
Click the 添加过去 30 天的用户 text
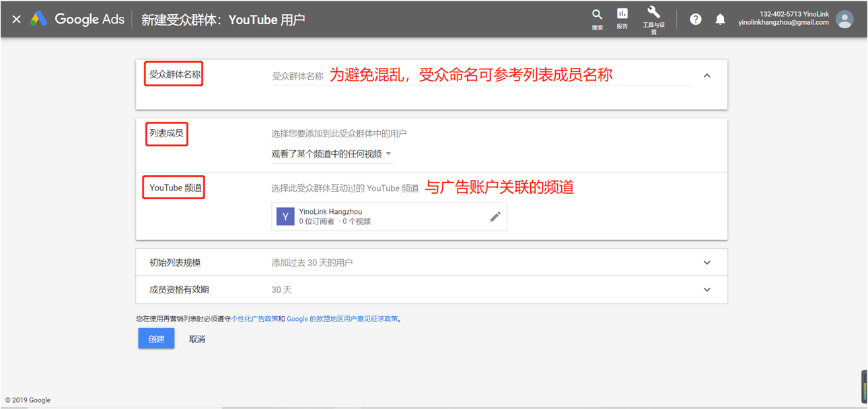coord(312,262)
